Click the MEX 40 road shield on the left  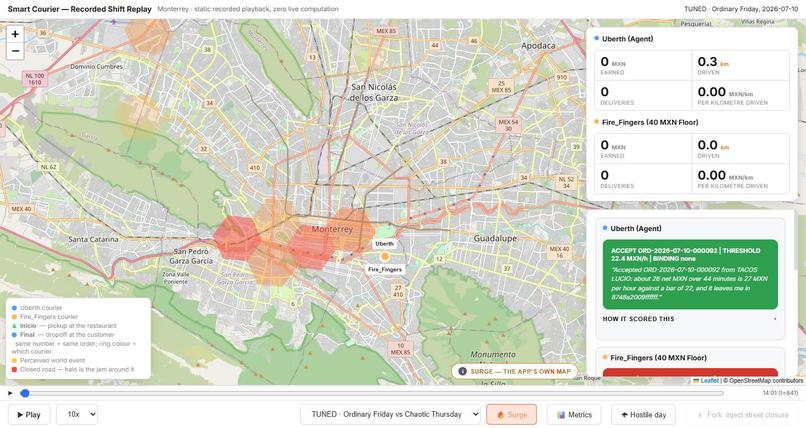pyautogui.click(x=21, y=209)
